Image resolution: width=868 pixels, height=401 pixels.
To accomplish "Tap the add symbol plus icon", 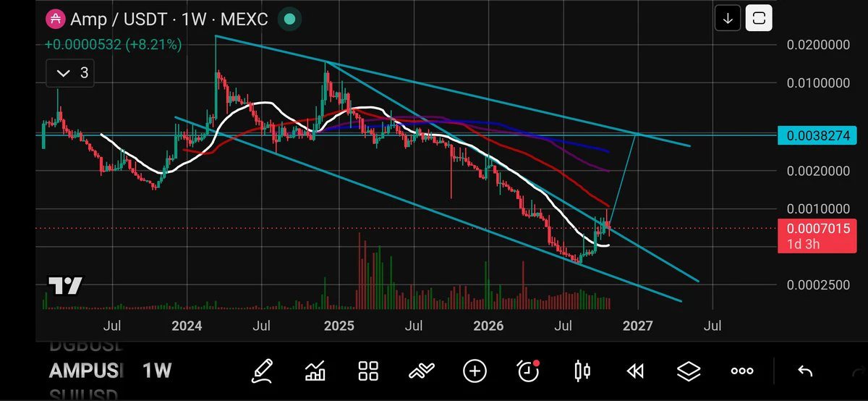I will pyautogui.click(x=475, y=371).
